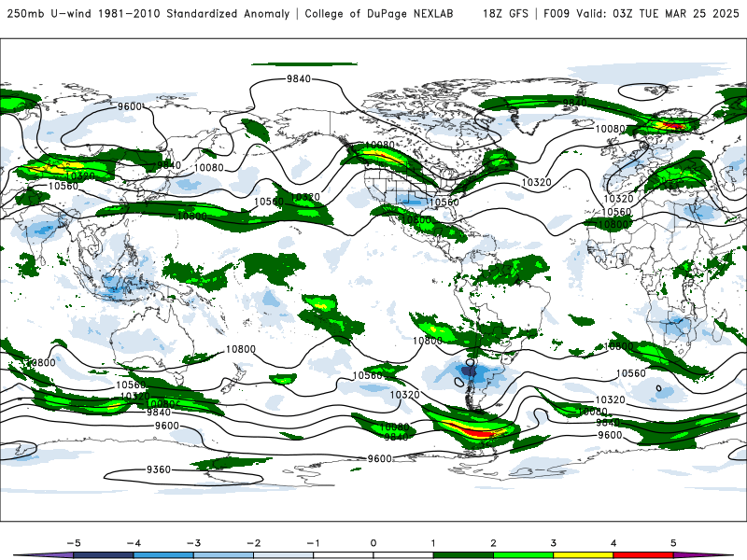Click the 'F009' forecast hour label
The width and height of the screenshot is (747, 560).
click(x=557, y=14)
